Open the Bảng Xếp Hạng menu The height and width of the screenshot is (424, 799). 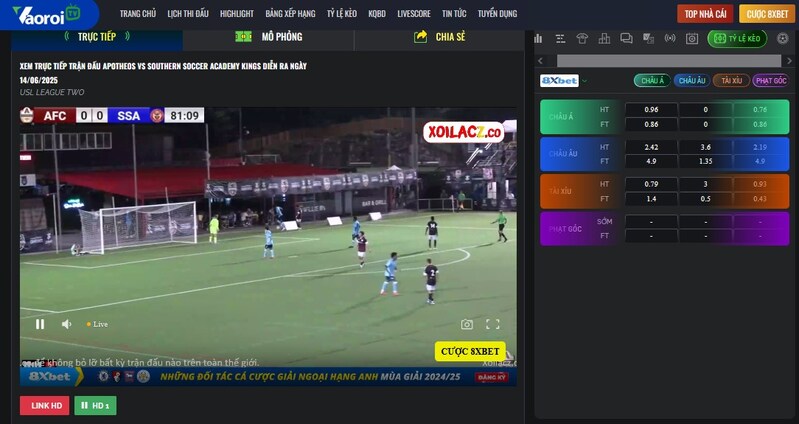[290, 14]
